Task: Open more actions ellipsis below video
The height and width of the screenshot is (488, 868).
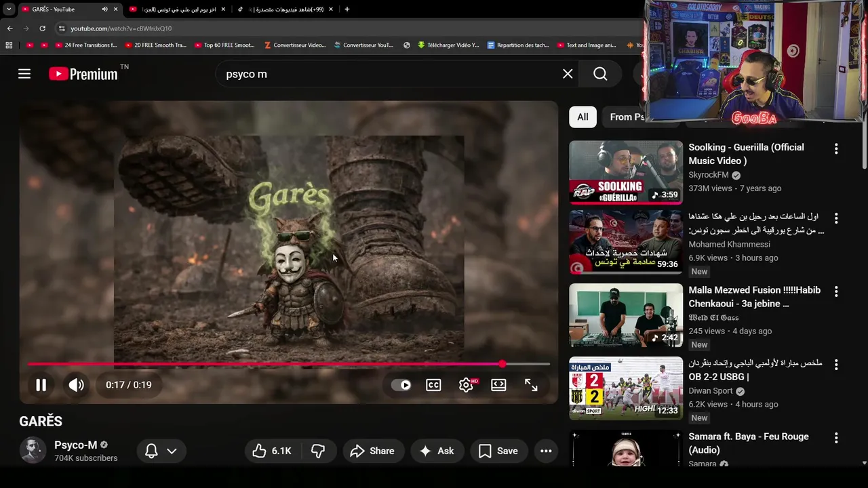Action: 546,451
